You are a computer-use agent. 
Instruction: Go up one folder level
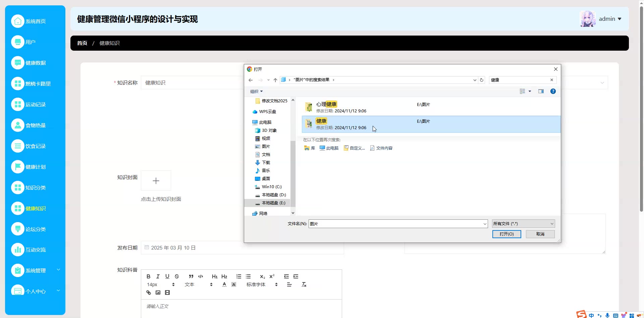tap(275, 80)
